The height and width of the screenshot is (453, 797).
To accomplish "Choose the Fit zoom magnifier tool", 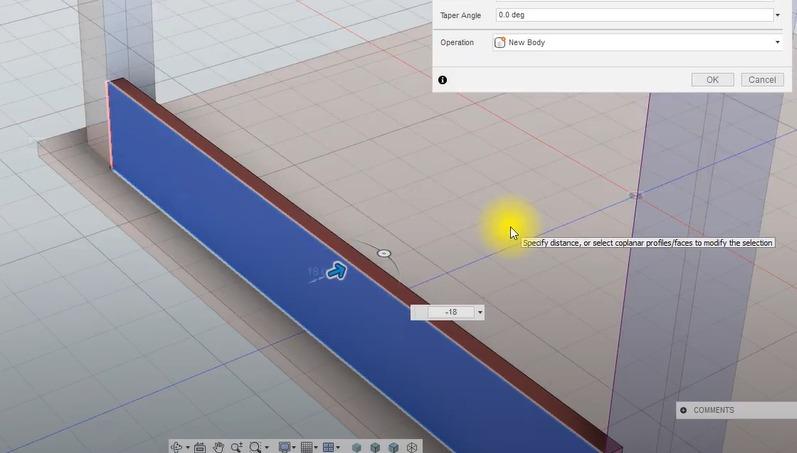I will 255,447.
